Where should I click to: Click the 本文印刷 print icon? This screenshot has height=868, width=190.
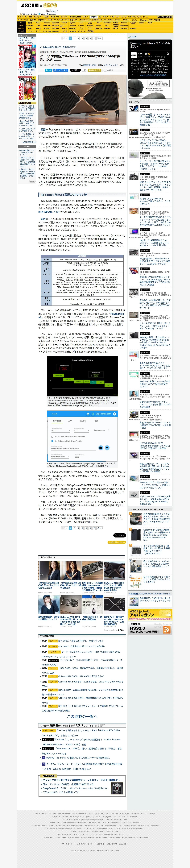pyautogui.click(x=108, y=70)
